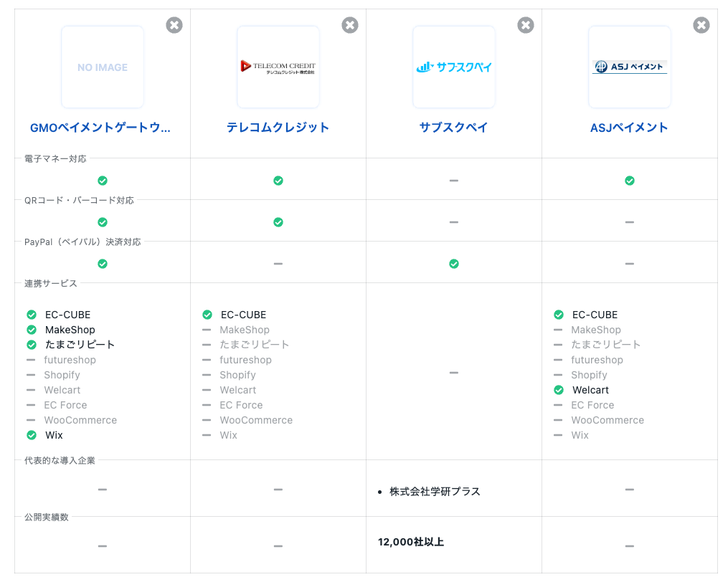The width and height of the screenshot is (728, 577).
Task: Open the サブスクペイ title link
Action: click(x=454, y=128)
